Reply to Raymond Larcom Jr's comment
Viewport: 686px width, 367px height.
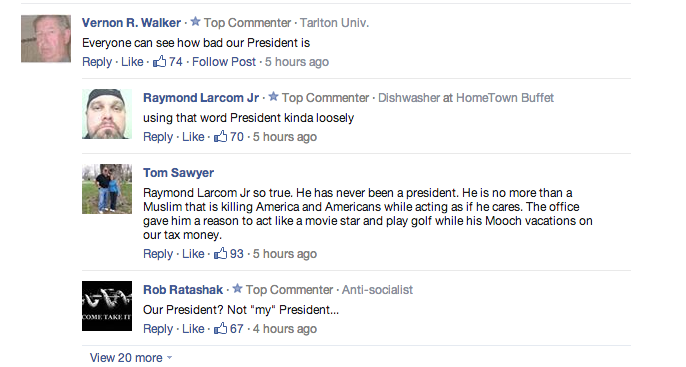[158, 137]
